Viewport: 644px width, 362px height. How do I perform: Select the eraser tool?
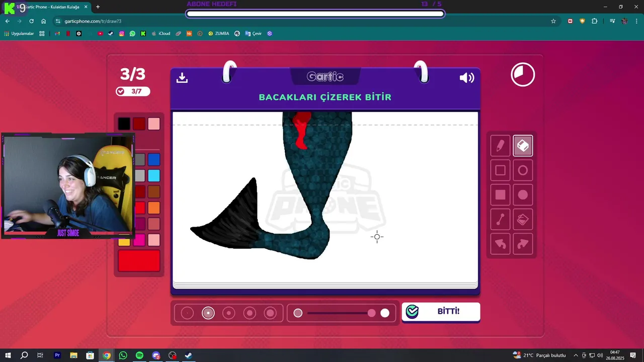[523, 146]
